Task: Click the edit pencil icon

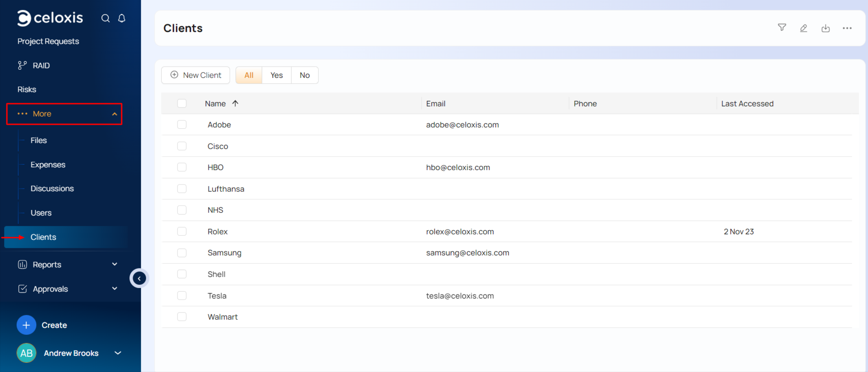Action: tap(803, 28)
